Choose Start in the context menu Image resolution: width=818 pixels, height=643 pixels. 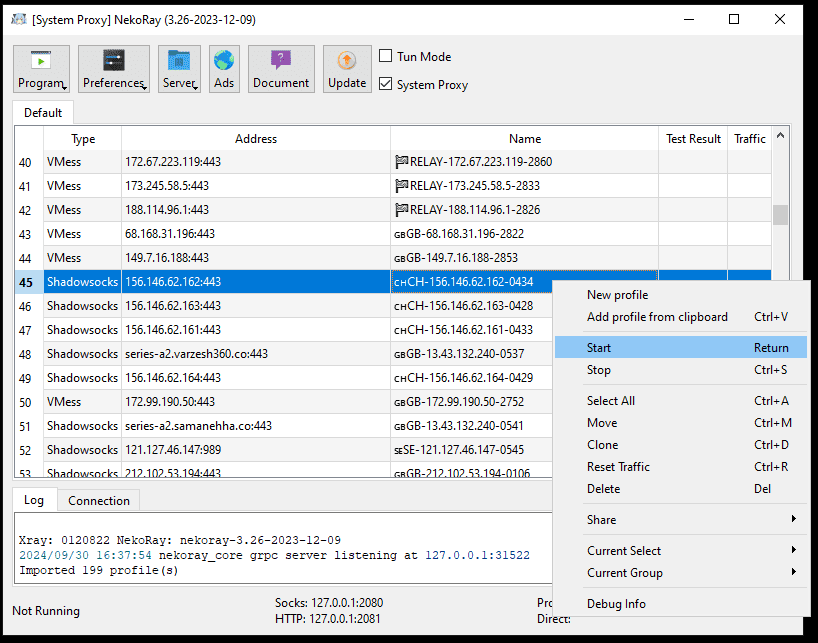coord(681,347)
